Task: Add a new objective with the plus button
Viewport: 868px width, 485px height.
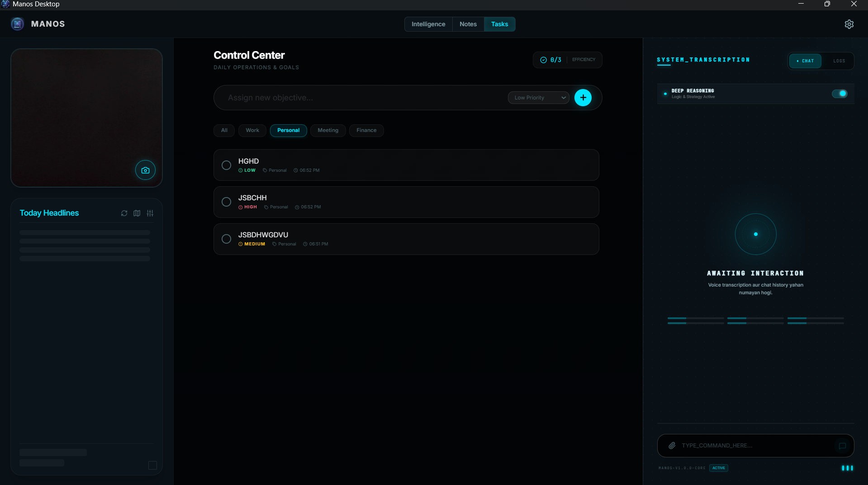Action: point(583,97)
